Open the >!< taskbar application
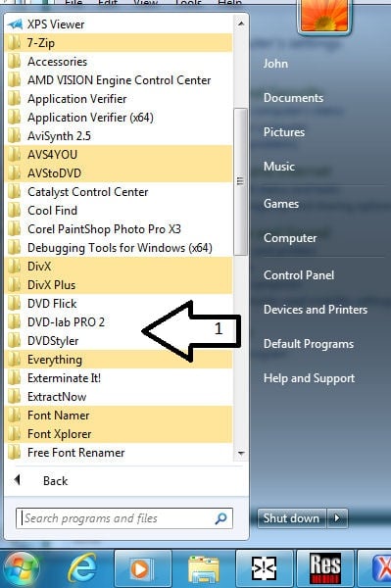391x588 pixels. pyautogui.click(x=265, y=568)
